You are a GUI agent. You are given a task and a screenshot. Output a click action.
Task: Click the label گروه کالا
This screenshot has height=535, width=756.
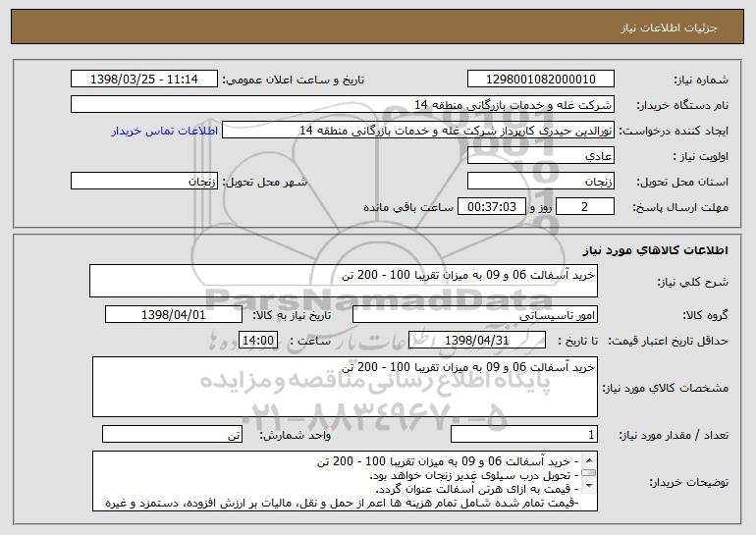pos(705,315)
